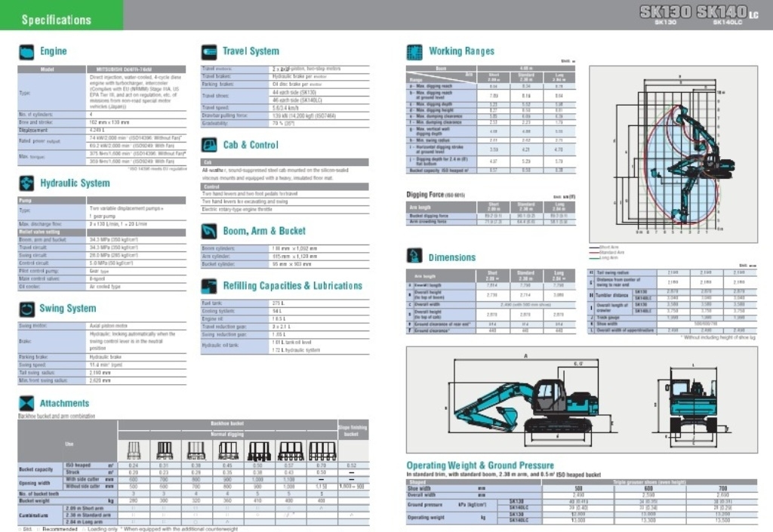The width and height of the screenshot is (773, 532).
Task: Click the 0.31 capacity bucket icon
Action: pyautogui.click(x=165, y=451)
